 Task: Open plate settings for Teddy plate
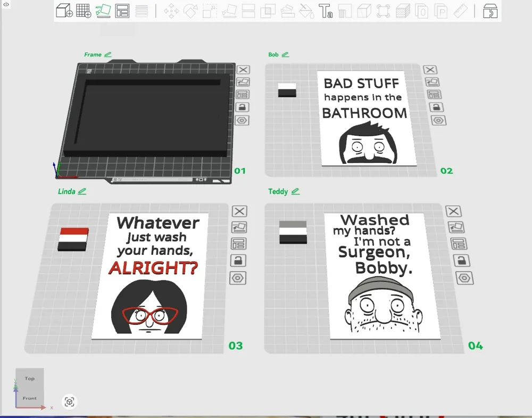(464, 278)
